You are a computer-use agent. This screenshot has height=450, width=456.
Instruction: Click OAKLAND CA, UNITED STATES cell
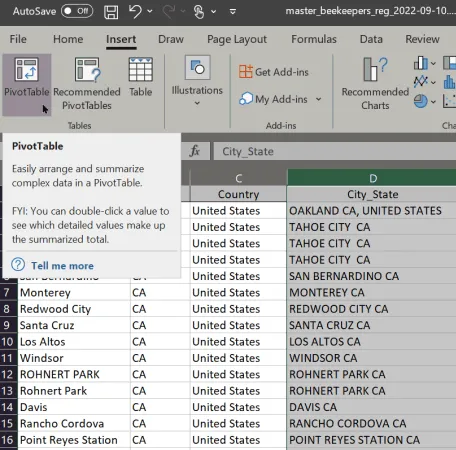point(372,211)
